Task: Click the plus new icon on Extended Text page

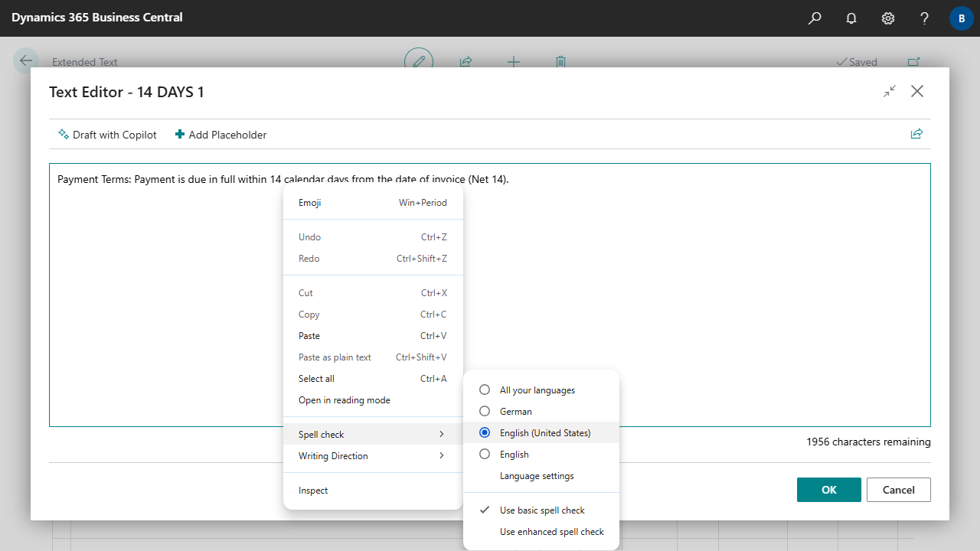Action: [514, 62]
